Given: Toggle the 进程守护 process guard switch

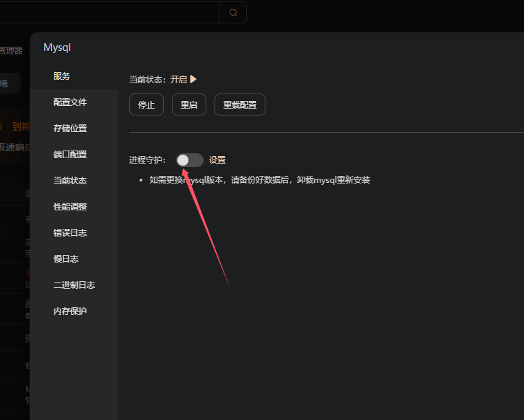Looking at the screenshot, I should tap(190, 160).
